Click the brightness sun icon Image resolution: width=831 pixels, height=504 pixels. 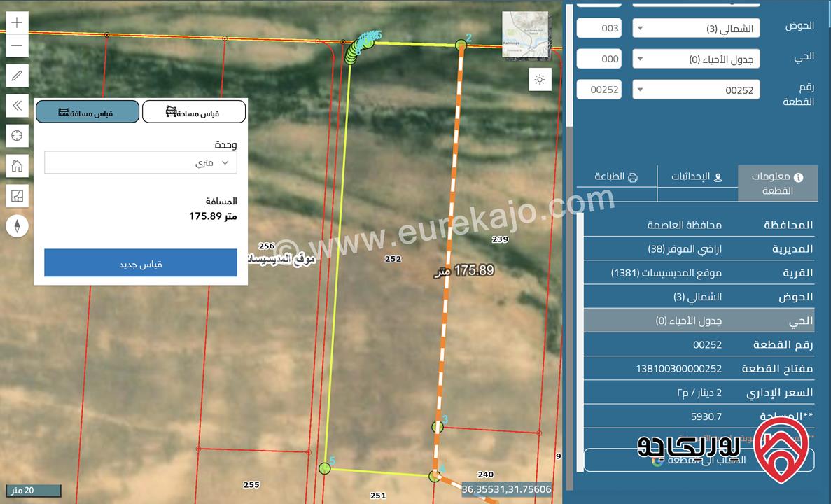540,80
